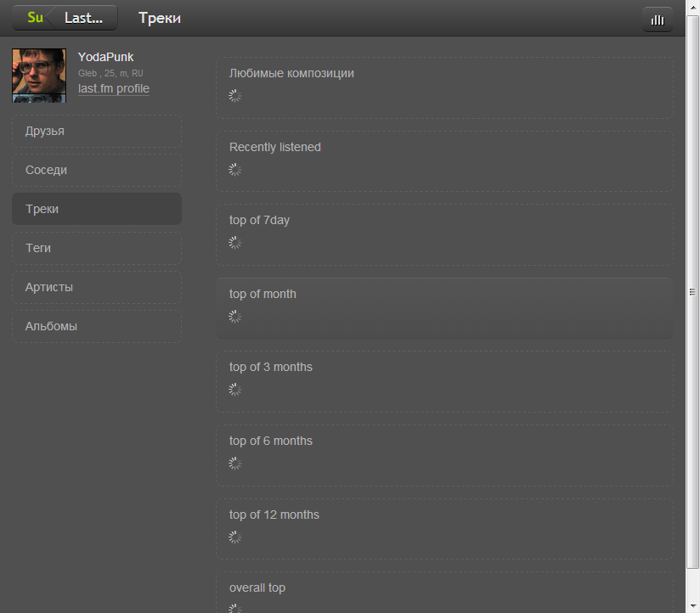Screen dimensions: 700x613
Task: Open the top of month block
Action: tap(444, 308)
